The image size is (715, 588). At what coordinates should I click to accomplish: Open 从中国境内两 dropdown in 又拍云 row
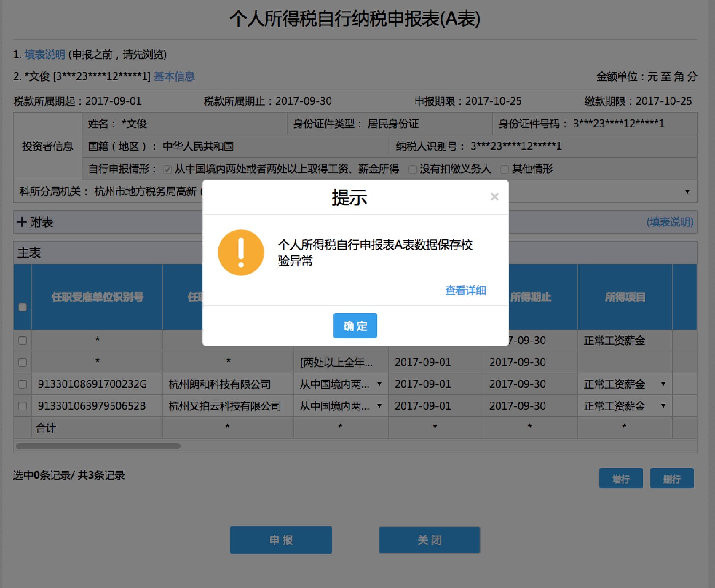coord(379,406)
